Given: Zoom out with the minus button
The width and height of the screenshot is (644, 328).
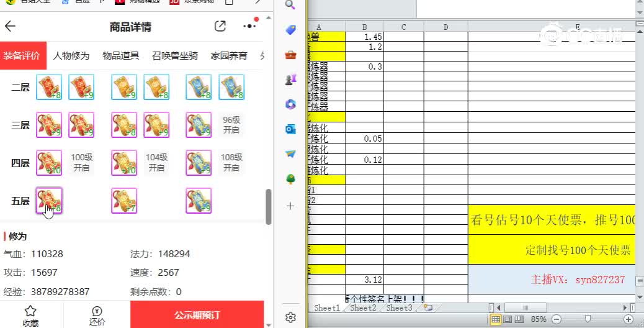Looking at the screenshot, I should 557,319.
